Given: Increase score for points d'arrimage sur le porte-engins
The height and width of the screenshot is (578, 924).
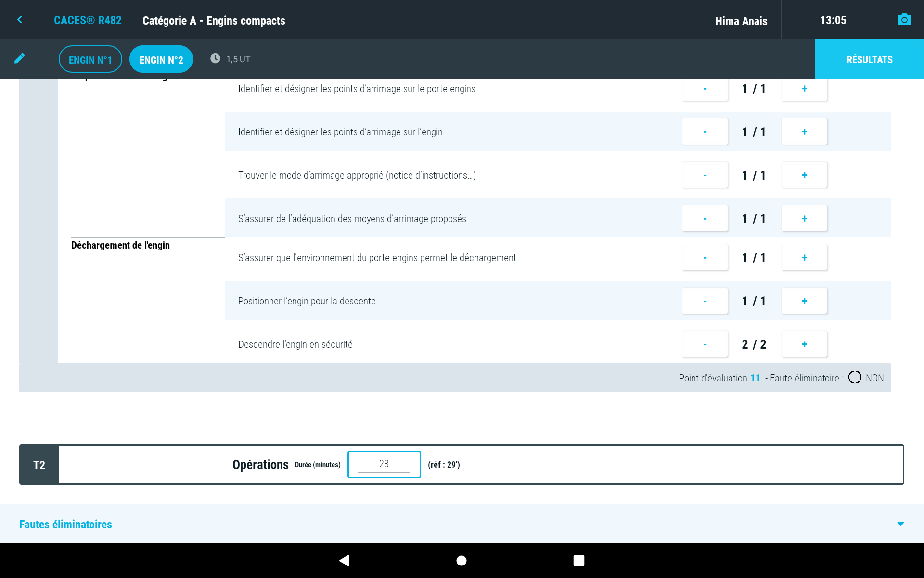Looking at the screenshot, I should (x=804, y=89).
